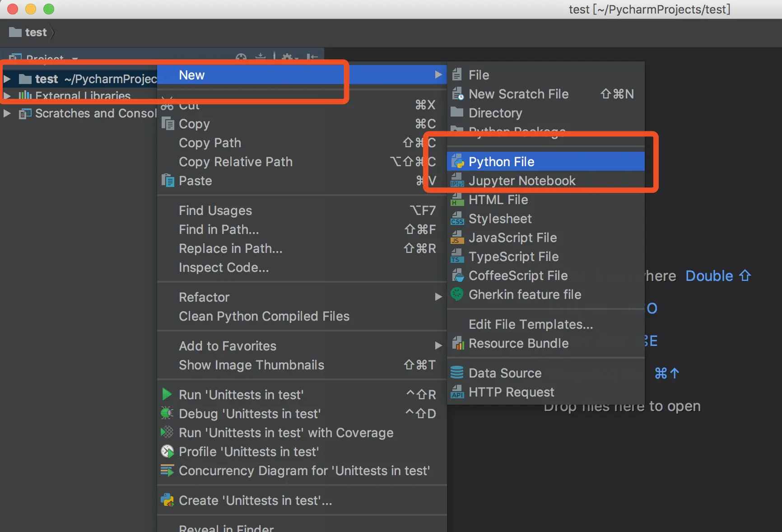The height and width of the screenshot is (532, 782).
Task: Select Replace in Path... menu entry
Action: coord(302,248)
